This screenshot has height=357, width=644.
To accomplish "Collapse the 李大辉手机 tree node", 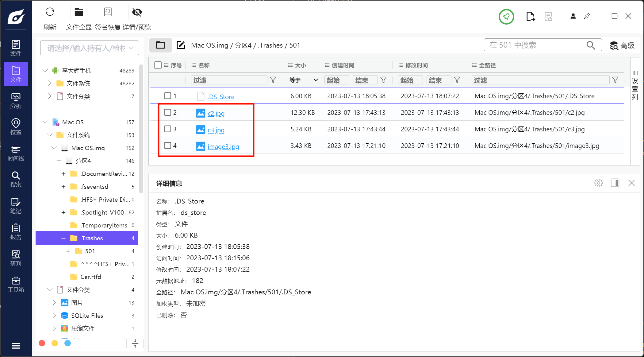I will pos(45,71).
